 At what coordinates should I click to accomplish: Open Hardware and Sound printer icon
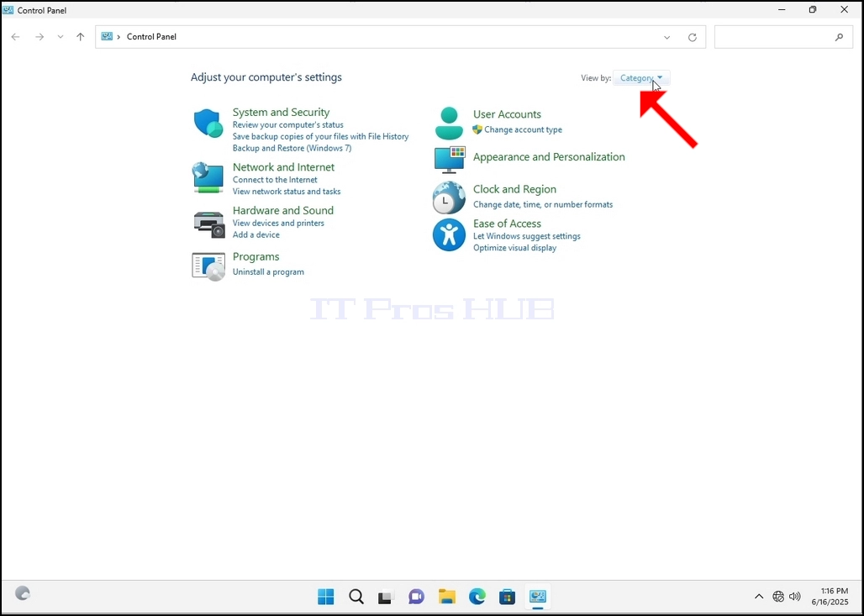click(x=208, y=224)
